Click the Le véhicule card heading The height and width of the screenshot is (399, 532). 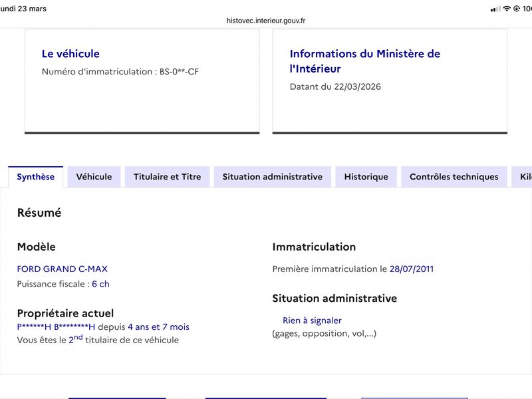[x=70, y=54]
